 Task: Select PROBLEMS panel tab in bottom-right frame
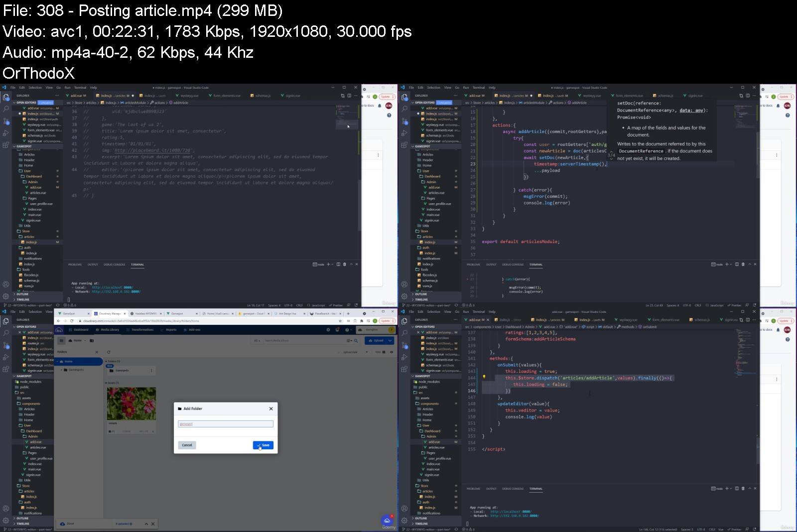473,489
